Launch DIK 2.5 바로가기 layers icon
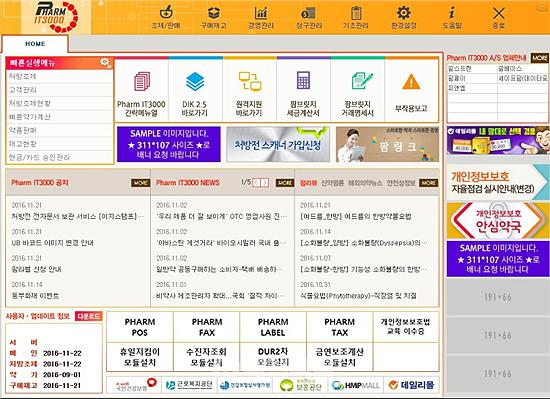 click(195, 81)
